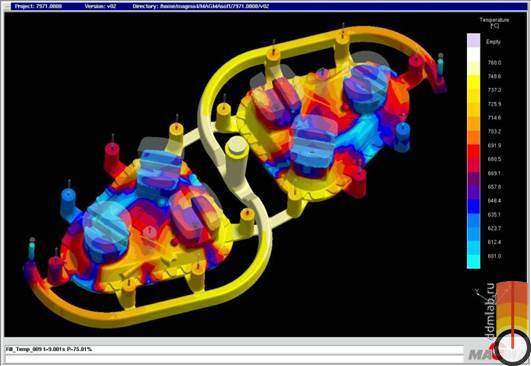The width and height of the screenshot is (531, 366).
Task: Click the Temperature legend title
Action: [494, 22]
